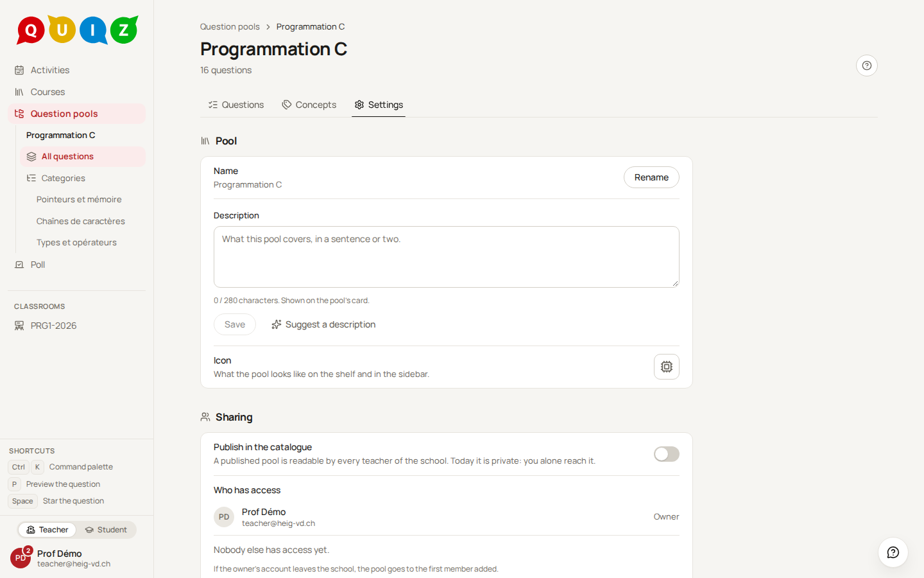Viewport: 924px width, 578px height.
Task: Follow the Question pools breadcrumb link
Action: point(230,26)
